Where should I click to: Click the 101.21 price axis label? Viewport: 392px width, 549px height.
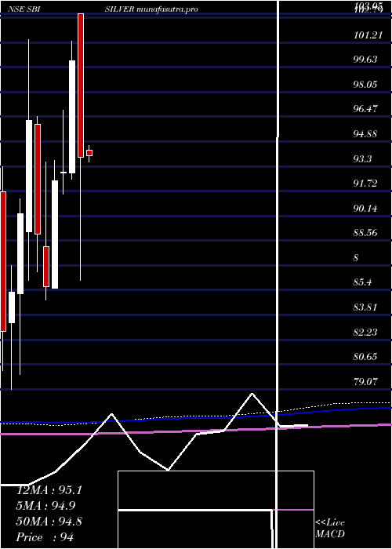click(368, 35)
